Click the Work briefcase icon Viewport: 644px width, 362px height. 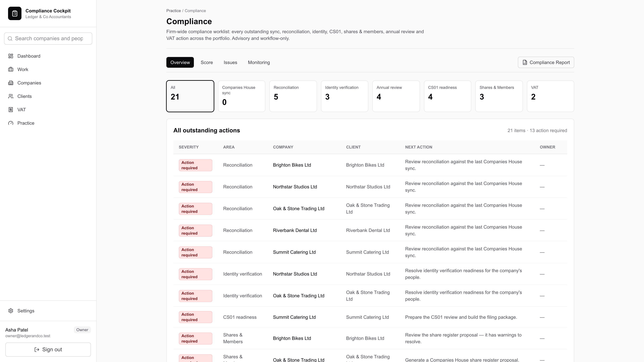click(11, 69)
